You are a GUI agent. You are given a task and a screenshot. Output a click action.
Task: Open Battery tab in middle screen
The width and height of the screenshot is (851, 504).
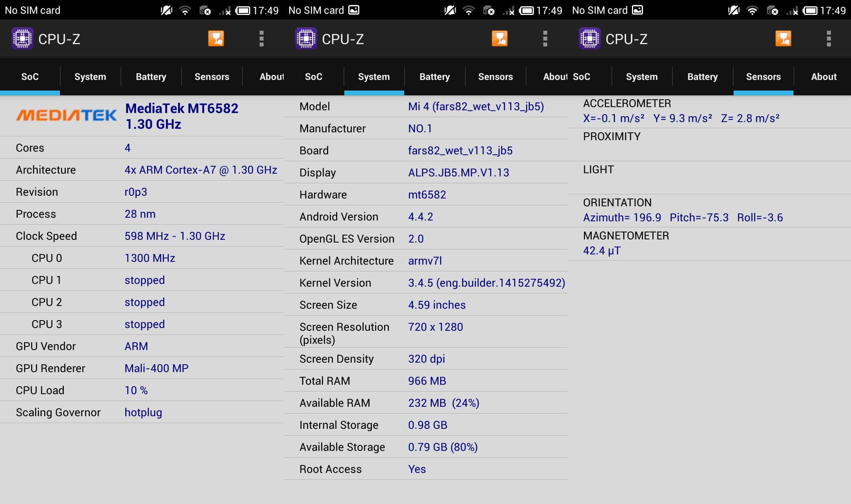pyautogui.click(x=435, y=77)
